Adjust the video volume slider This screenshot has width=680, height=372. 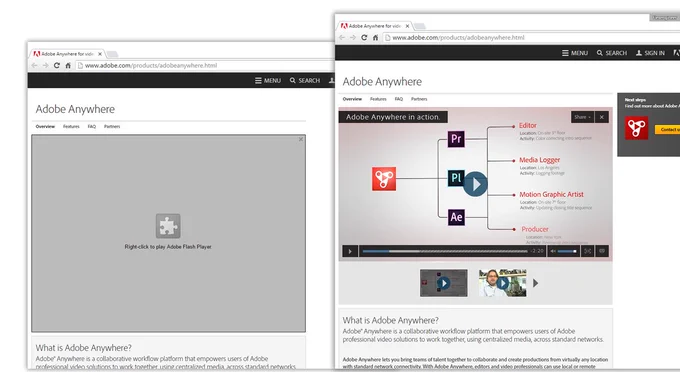click(x=567, y=251)
